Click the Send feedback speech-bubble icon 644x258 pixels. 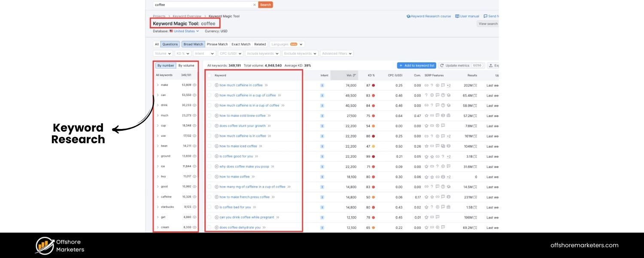pos(485,16)
